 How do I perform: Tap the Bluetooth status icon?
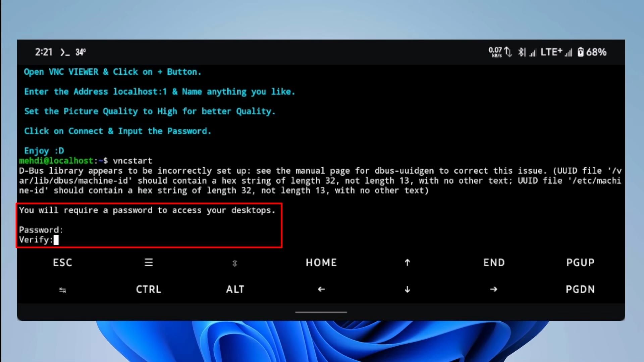click(x=521, y=52)
